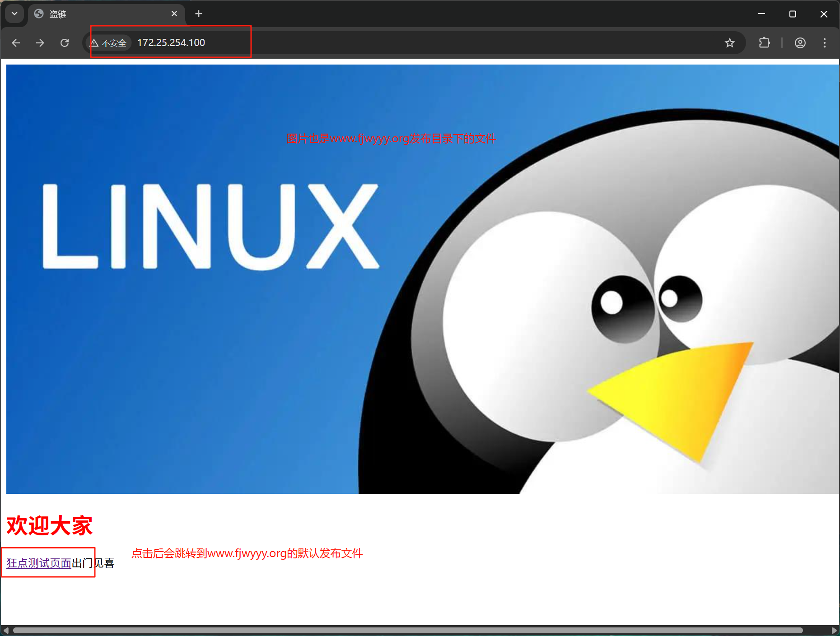Close the 盗链 tab
The height and width of the screenshot is (636, 840).
(x=174, y=14)
